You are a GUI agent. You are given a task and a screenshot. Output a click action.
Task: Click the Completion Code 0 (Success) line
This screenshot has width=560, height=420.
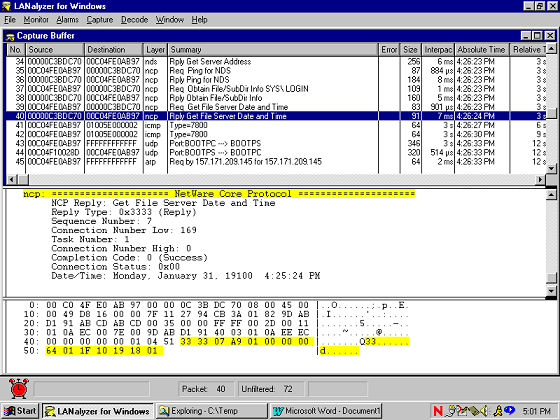[129, 258]
